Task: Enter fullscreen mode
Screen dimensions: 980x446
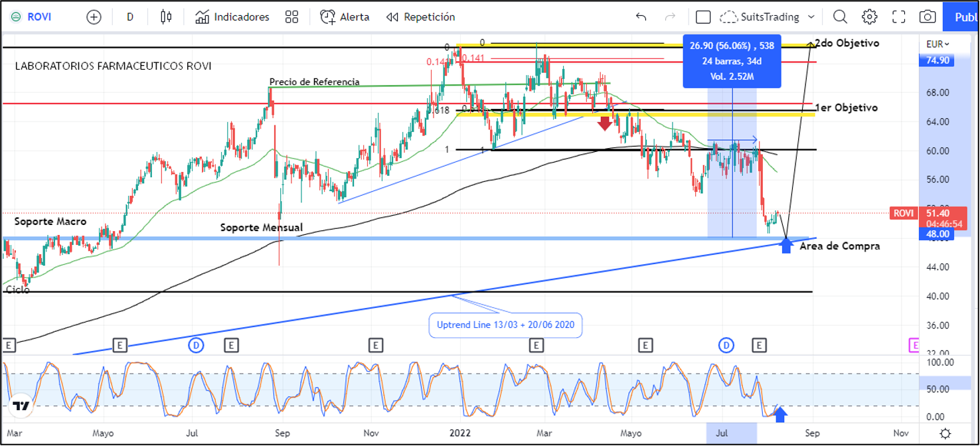Action: (x=898, y=17)
